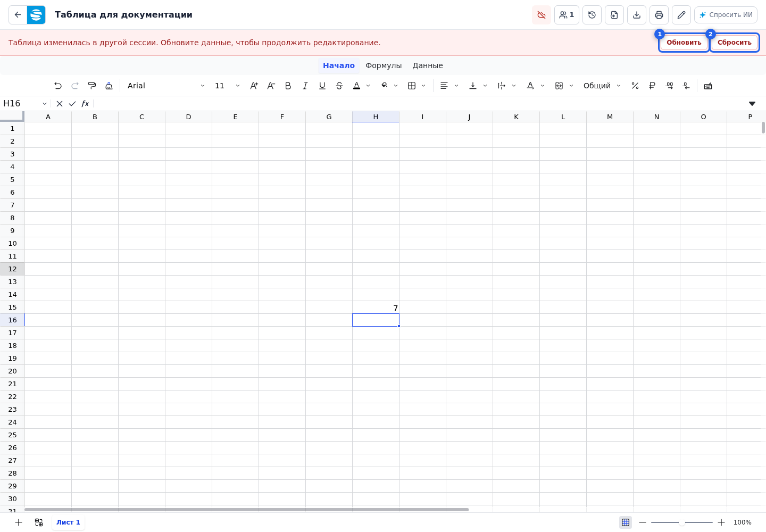The width and height of the screenshot is (766, 532).
Task: Click the fill color bucket swatch
Action: [384, 86]
